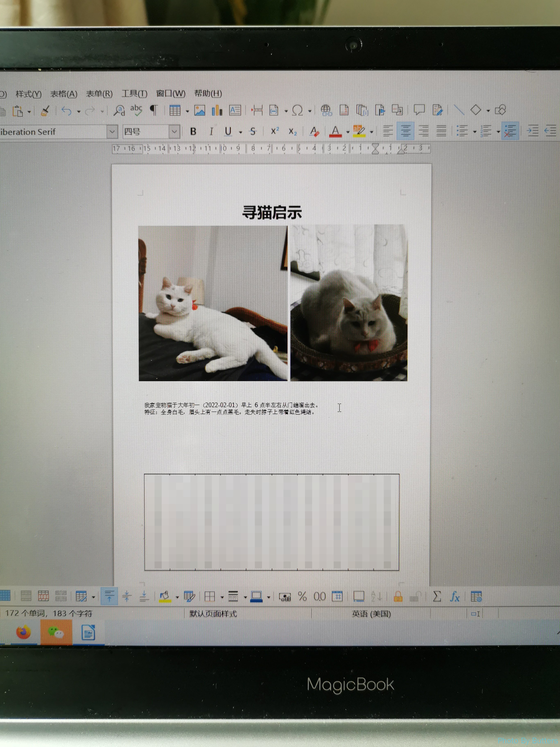
Task: Click the 英语 (美国) language field
Action: tap(371, 614)
